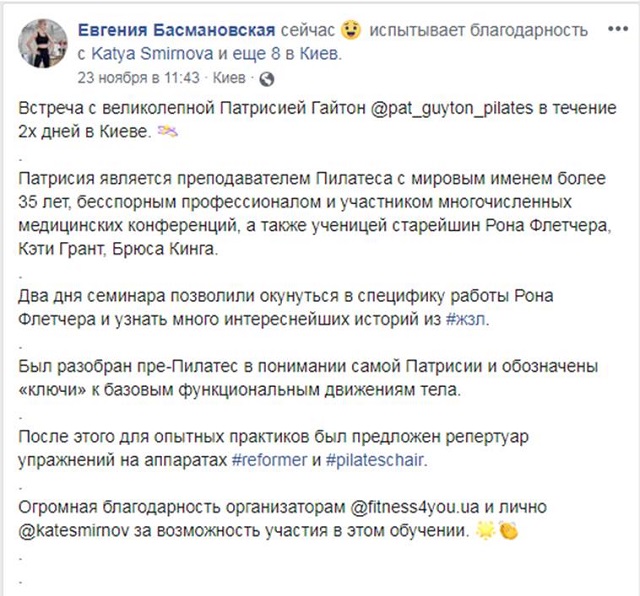640x596 pixels.
Task: Click the Киев location next to timestamp
Action: pyautogui.click(x=229, y=78)
